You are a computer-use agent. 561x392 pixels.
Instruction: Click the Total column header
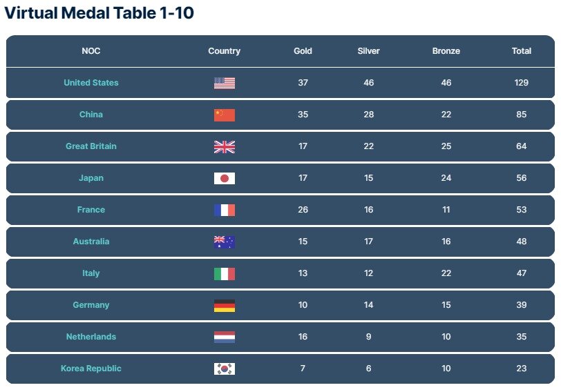coord(521,51)
